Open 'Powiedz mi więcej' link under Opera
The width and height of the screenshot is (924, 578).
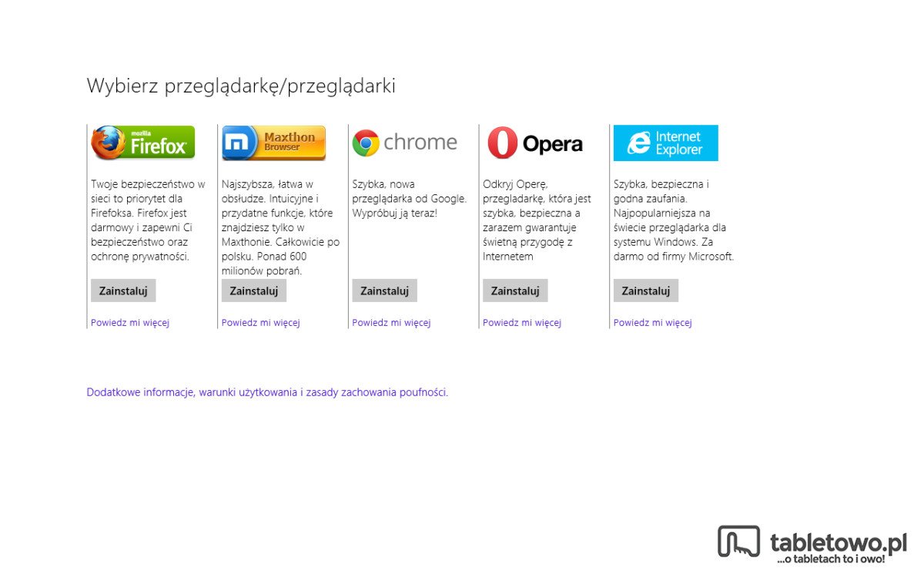(x=522, y=323)
